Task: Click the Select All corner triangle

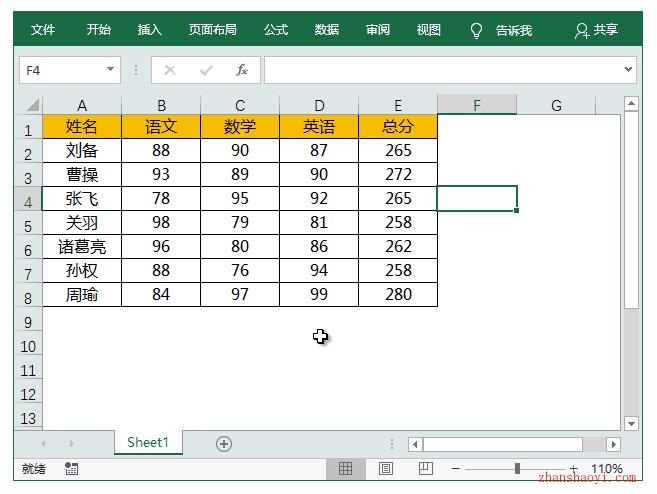Action: point(32,104)
